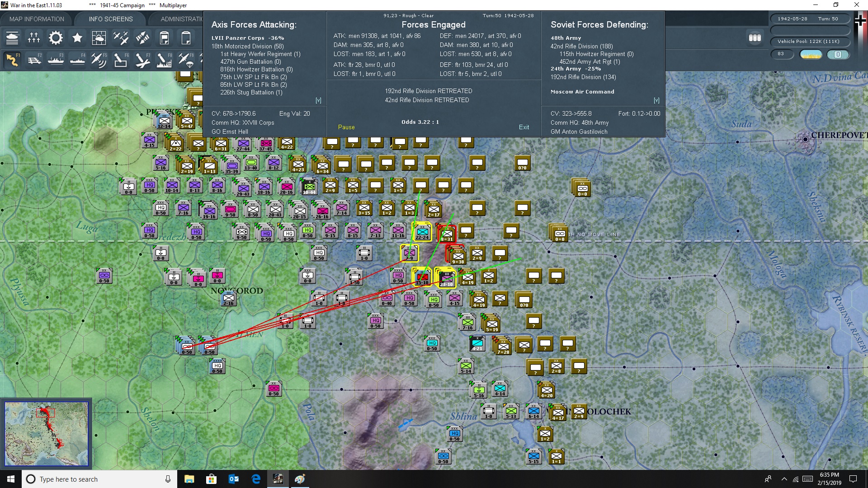Select the F5 air recon mode

(x=99, y=60)
